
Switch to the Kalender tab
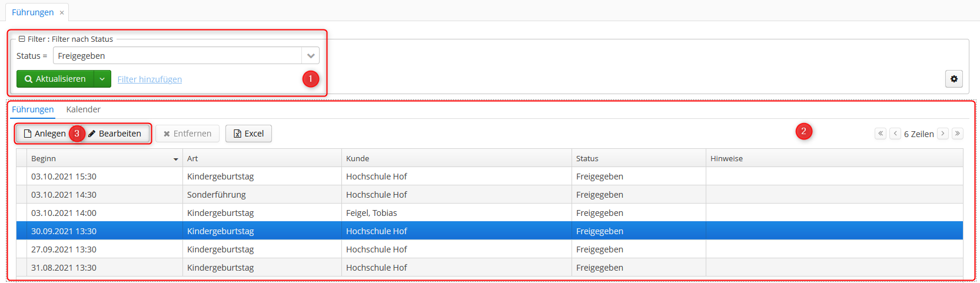[x=83, y=109]
